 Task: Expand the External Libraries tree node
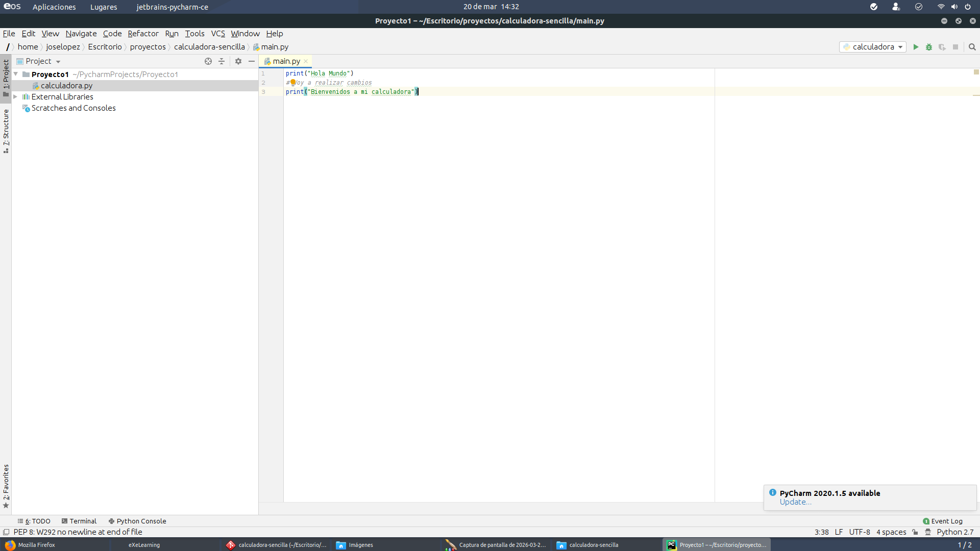(x=15, y=96)
